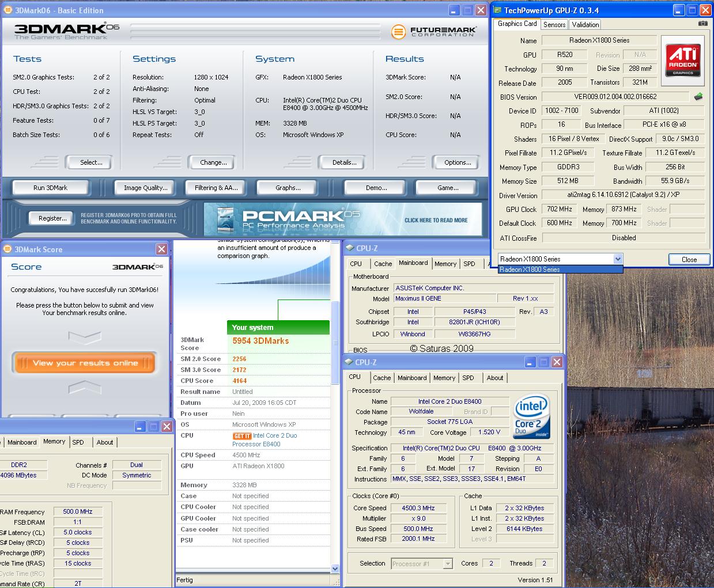The width and height of the screenshot is (714, 588).
Task: Click the Wolfdale code name field
Action: (421, 412)
